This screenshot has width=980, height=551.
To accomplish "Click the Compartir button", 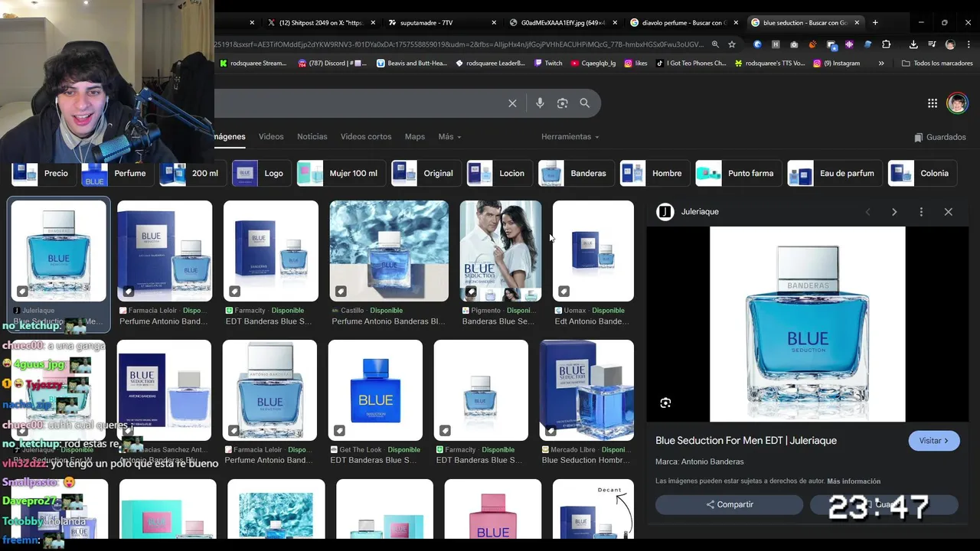I will tap(729, 504).
